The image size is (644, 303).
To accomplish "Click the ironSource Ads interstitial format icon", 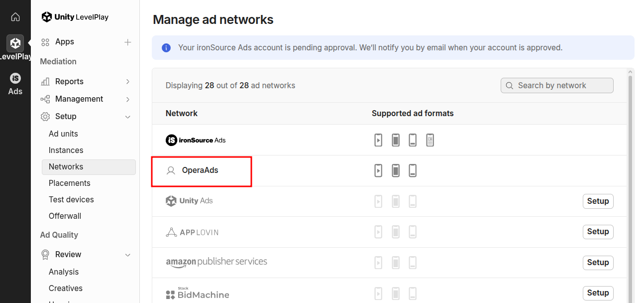I will (396, 140).
